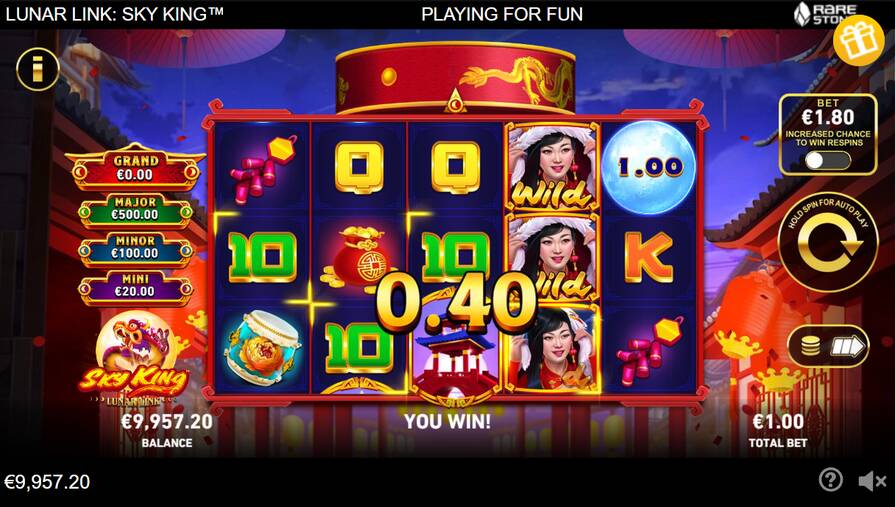
Task: Unmute the game sound speaker icon
Action: click(872, 481)
